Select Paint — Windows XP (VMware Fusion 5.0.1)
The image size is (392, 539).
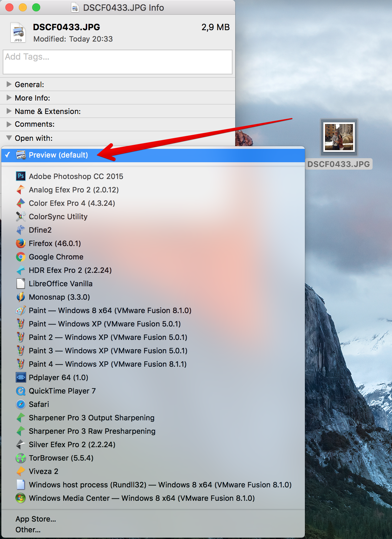(153, 324)
